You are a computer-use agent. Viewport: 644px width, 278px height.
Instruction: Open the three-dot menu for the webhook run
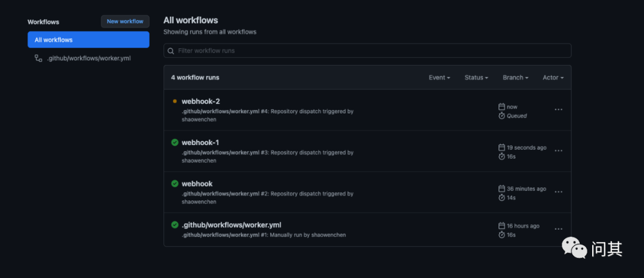(558, 192)
